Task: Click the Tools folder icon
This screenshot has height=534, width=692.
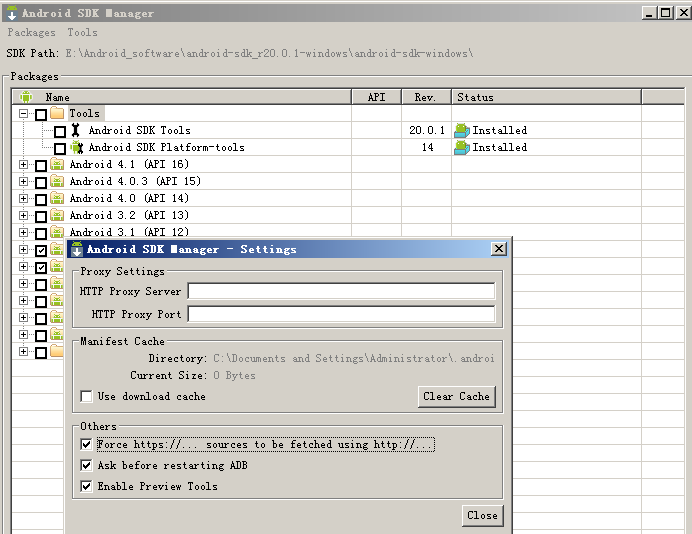Action: point(57,113)
